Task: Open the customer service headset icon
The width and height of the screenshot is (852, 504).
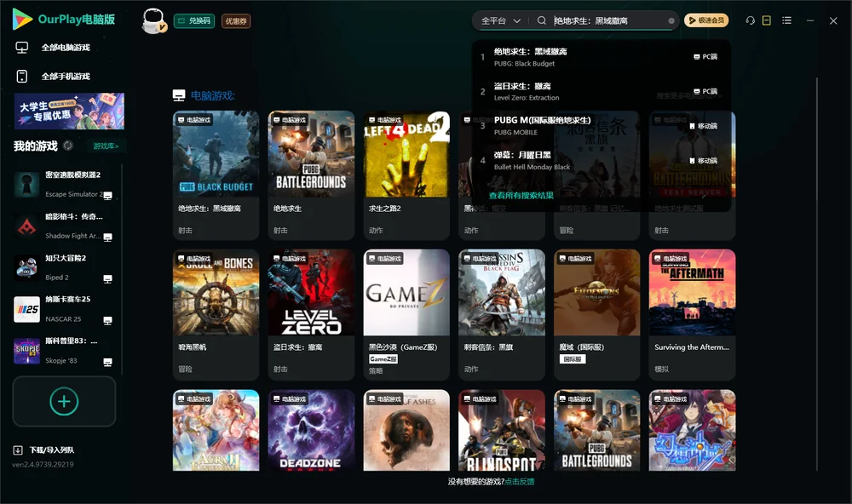Action: pos(750,20)
